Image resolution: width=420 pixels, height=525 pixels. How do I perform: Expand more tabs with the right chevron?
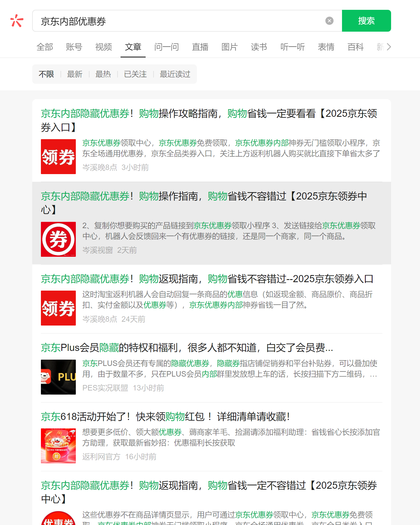click(x=389, y=47)
